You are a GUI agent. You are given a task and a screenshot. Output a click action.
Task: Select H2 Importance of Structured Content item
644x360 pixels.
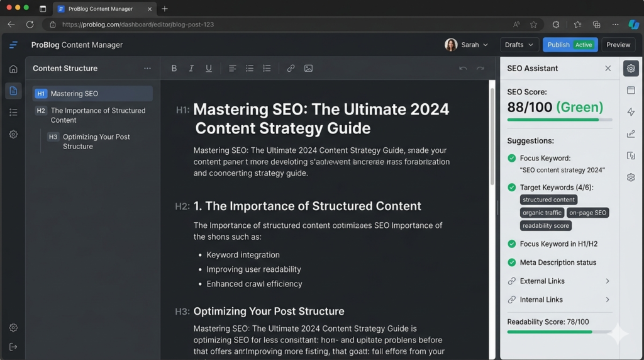(92, 115)
